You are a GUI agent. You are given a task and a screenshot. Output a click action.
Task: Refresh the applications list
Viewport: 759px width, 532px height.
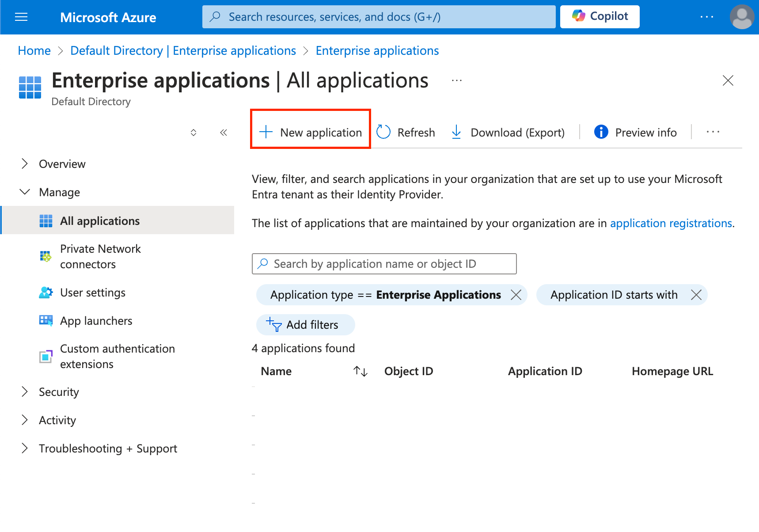coord(406,133)
